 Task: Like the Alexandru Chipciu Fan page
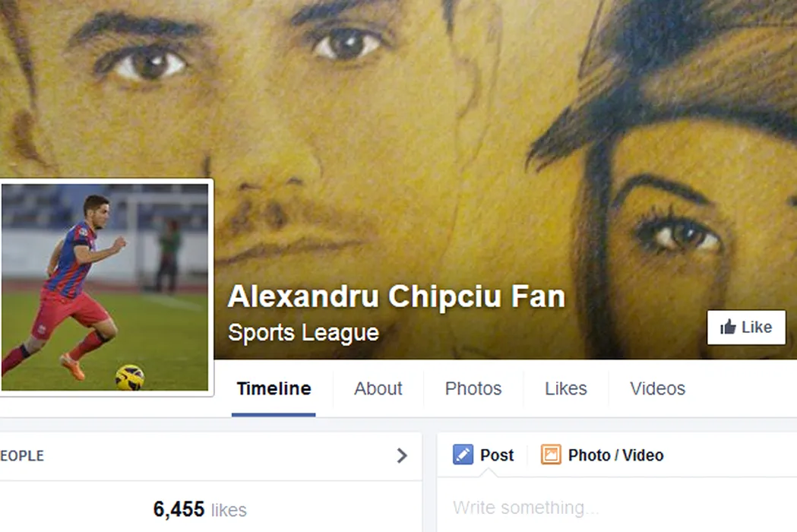click(x=746, y=327)
